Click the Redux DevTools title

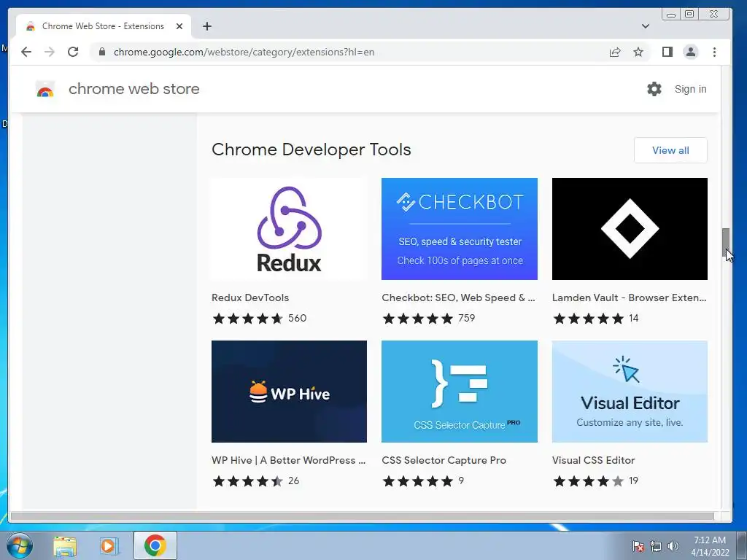tap(250, 297)
